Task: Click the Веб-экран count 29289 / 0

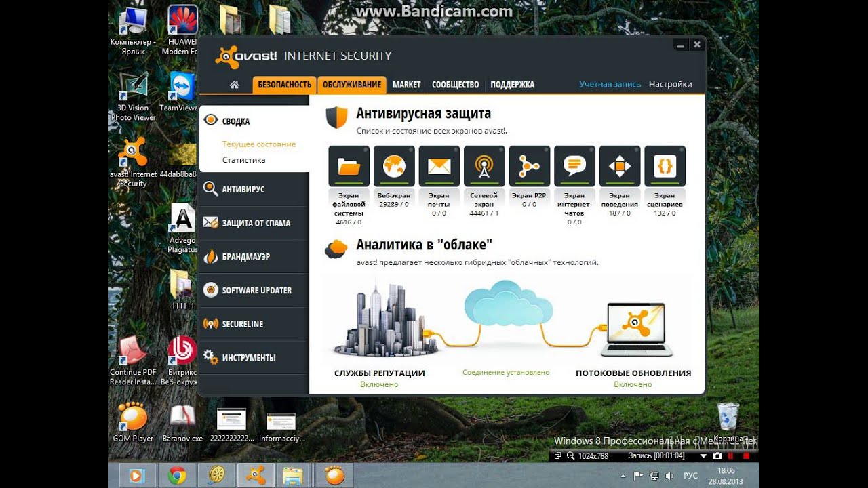Action: 394,204
